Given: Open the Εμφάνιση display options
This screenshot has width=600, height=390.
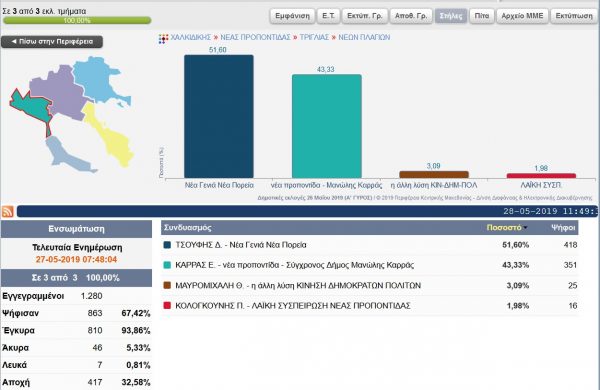Looking at the screenshot, I should tap(292, 16).
